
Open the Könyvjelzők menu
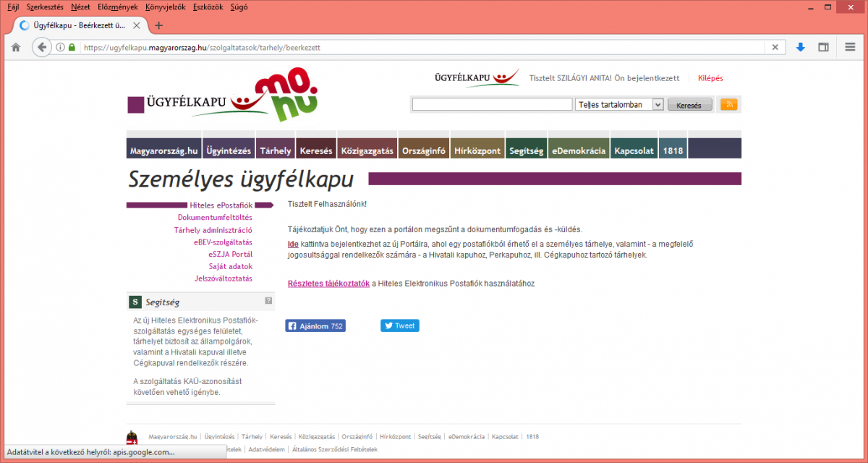(x=165, y=7)
